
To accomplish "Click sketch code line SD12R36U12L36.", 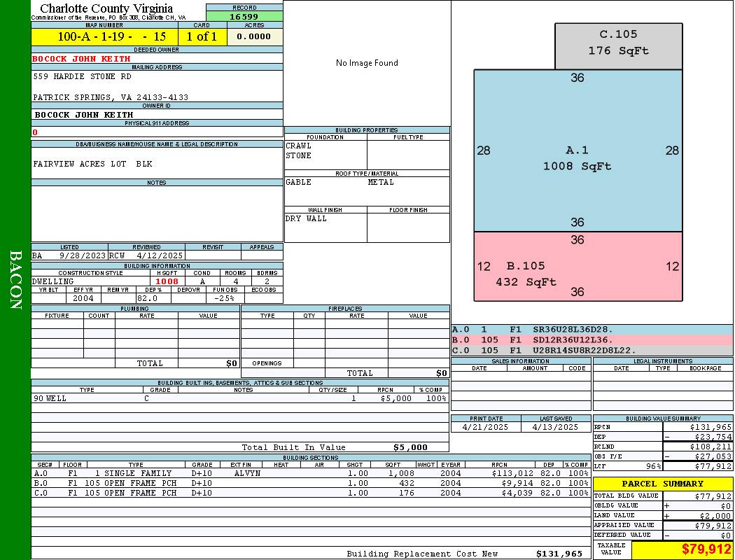I will point(573,339).
